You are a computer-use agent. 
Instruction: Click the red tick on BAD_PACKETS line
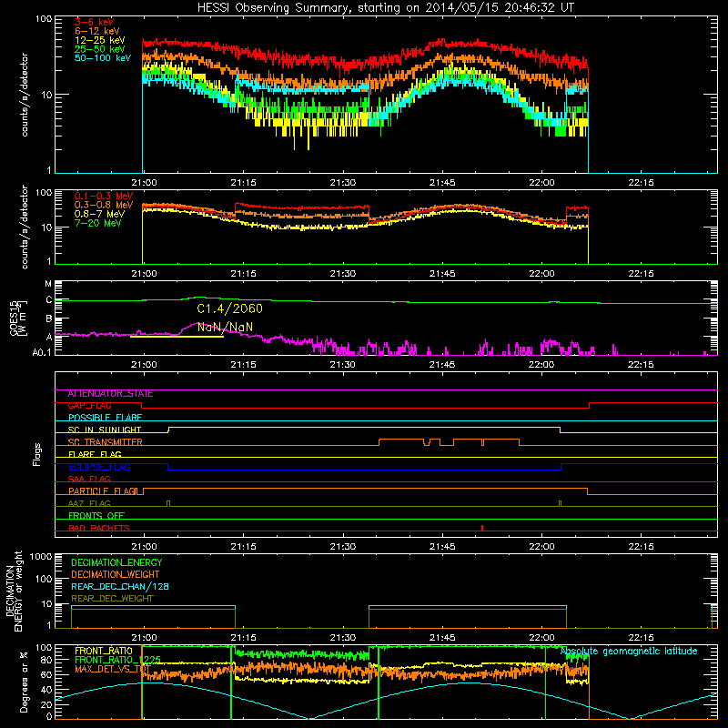coord(482,528)
